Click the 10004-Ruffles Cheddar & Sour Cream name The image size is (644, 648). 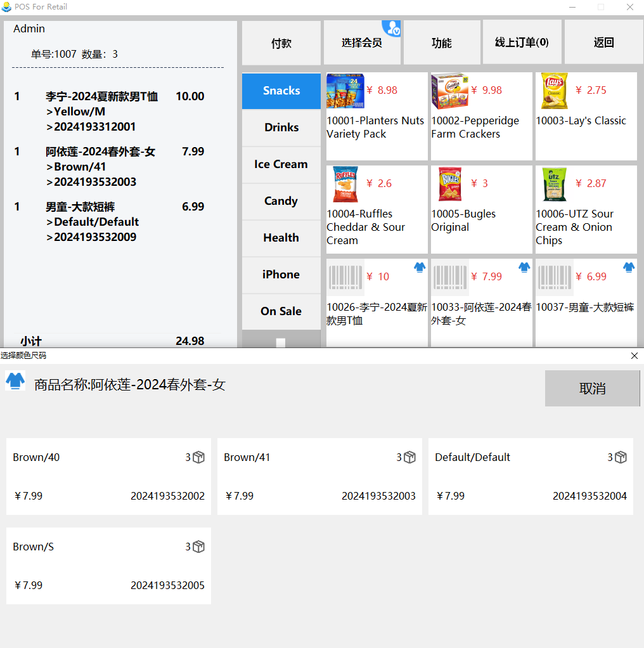[x=366, y=227]
